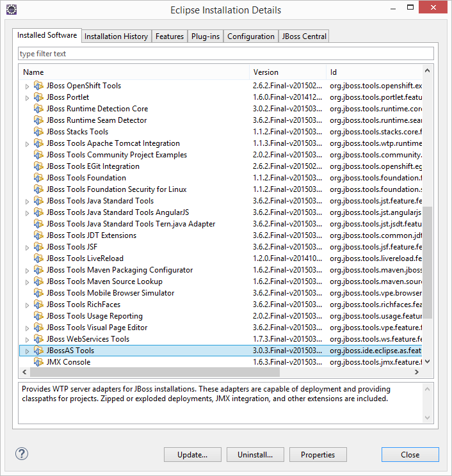This screenshot has height=476, width=452.
Task: Expand JBoss Tools Java Standard Tools
Action: pos(27,202)
